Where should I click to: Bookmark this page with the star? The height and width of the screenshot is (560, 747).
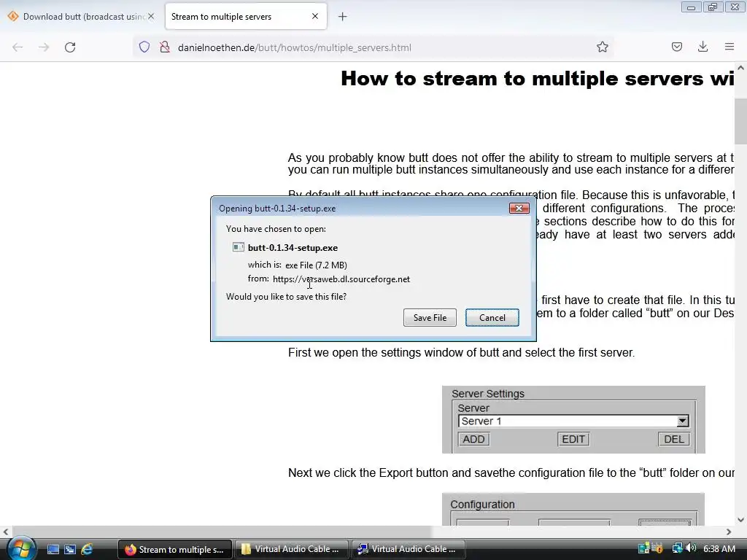602,47
